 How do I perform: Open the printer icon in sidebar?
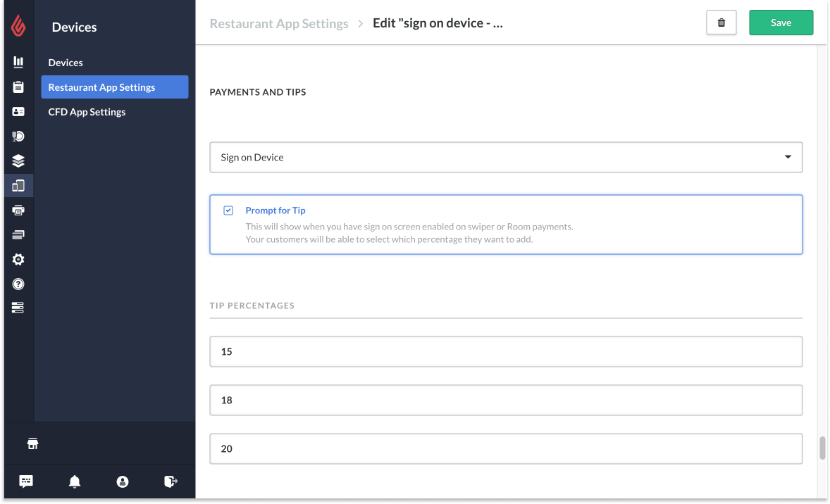click(x=18, y=210)
